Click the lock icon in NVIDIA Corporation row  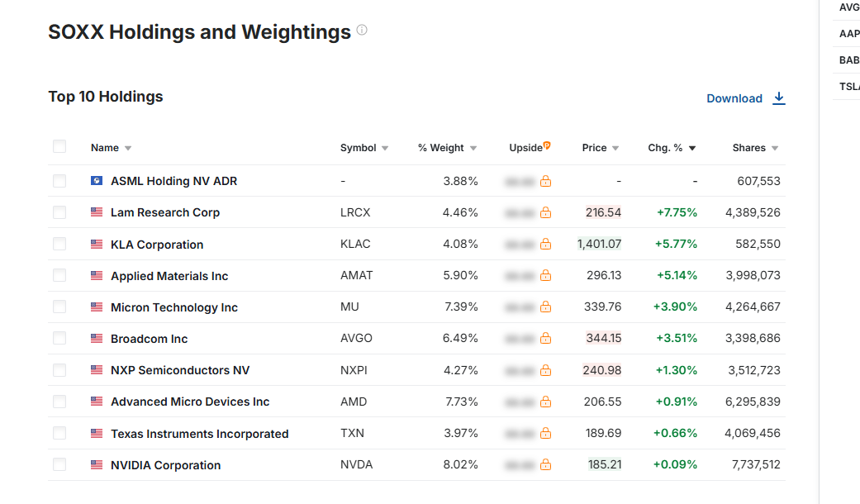click(x=545, y=464)
